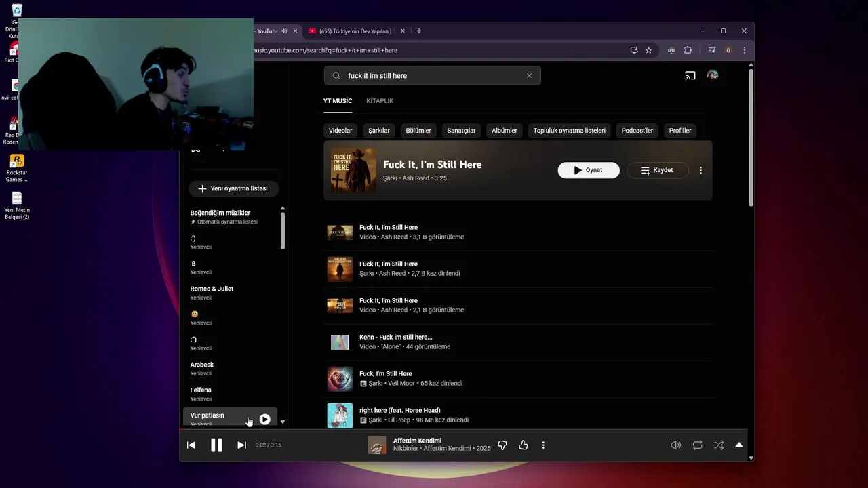Image resolution: width=868 pixels, height=488 pixels.
Task: Skip to previous track
Action: [191, 445]
